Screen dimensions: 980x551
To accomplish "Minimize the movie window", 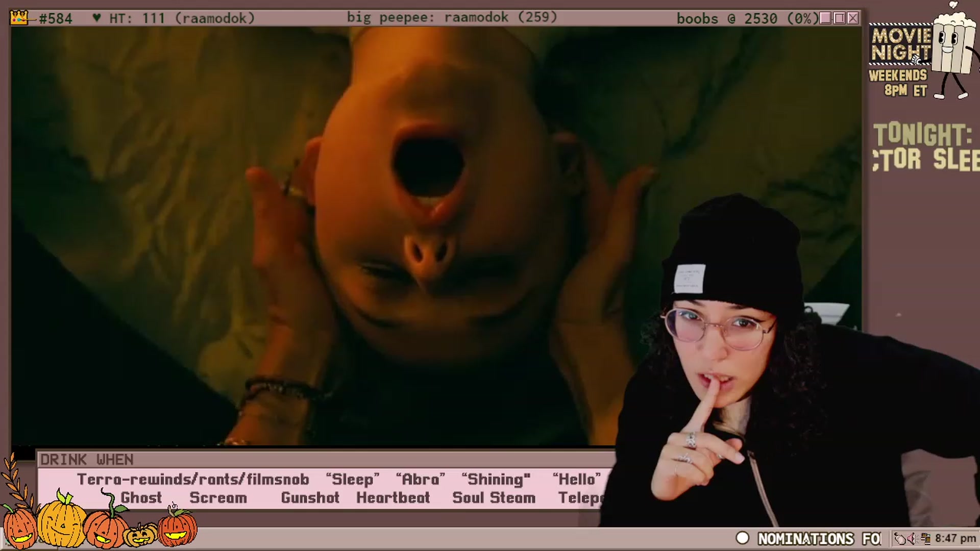I will [825, 18].
